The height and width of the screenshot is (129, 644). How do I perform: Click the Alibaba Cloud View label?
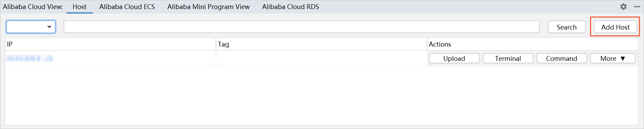click(x=33, y=7)
